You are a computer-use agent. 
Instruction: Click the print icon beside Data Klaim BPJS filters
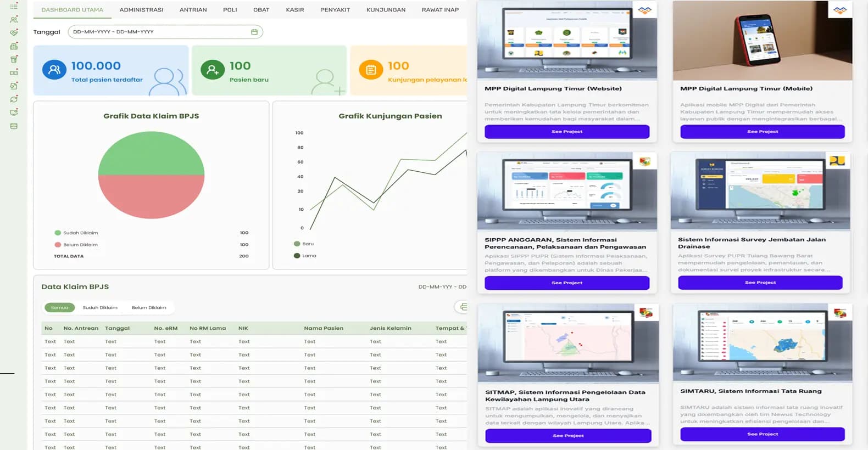(463, 307)
